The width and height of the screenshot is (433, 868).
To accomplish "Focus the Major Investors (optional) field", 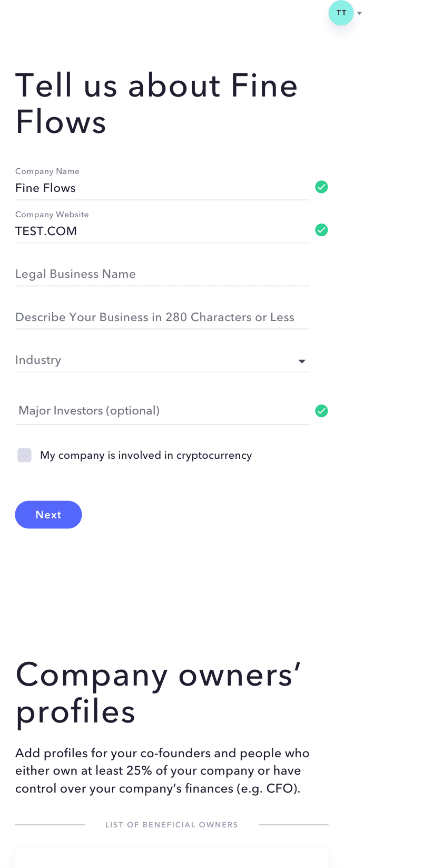I will [x=162, y=411].
